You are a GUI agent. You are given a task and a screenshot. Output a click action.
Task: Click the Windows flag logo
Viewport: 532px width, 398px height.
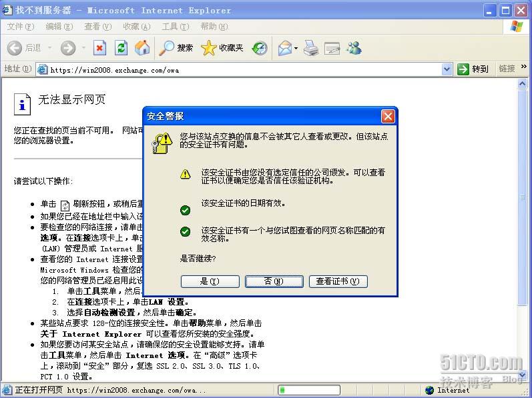point(517,27)
